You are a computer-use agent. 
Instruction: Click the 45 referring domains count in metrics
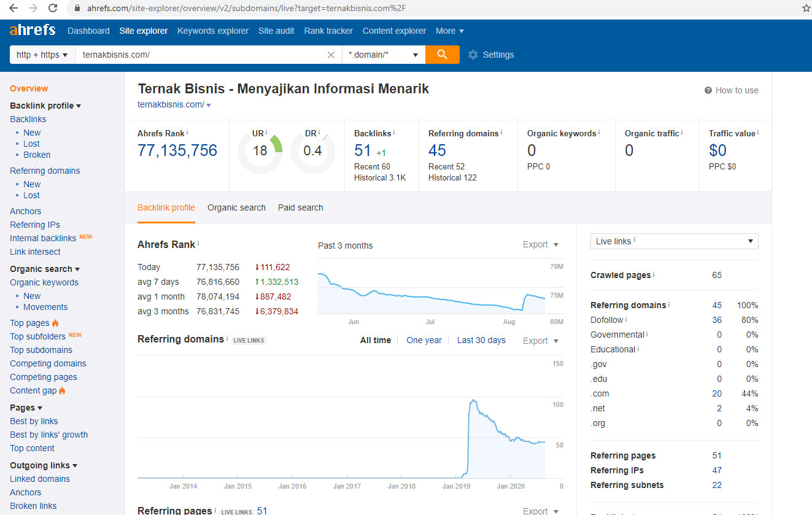[437, 150]
